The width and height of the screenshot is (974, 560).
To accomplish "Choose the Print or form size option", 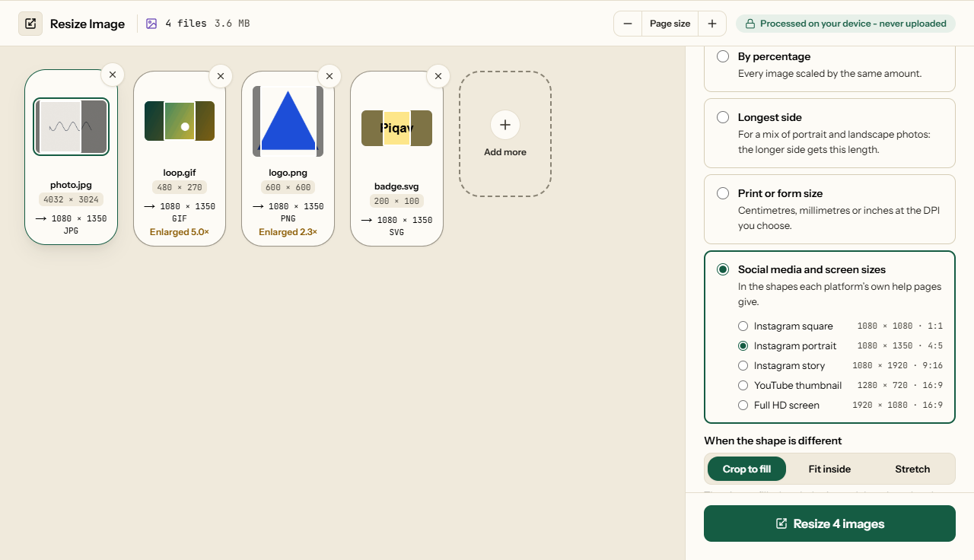I will (x=829, y=209).
